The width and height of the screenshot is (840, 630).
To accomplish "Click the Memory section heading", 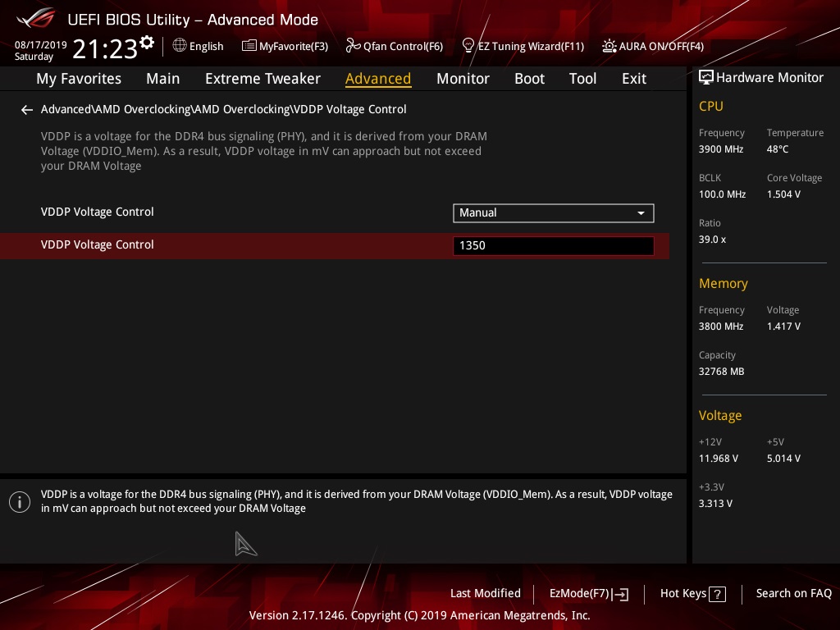I will coord(724,283).
